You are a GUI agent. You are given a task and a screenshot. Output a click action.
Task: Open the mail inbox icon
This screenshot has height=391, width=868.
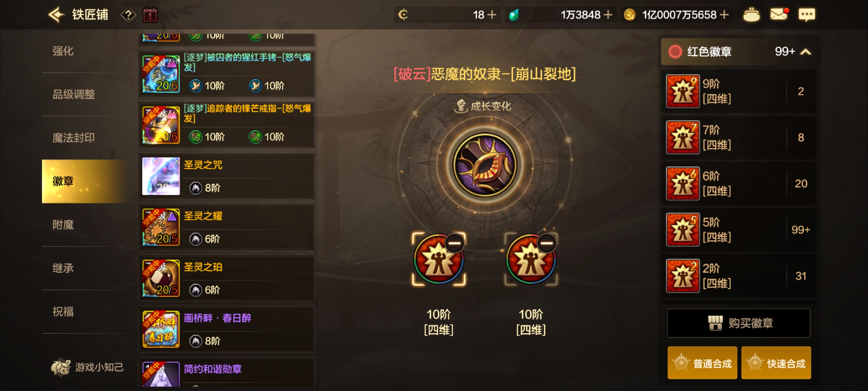[x=779, y=14]
